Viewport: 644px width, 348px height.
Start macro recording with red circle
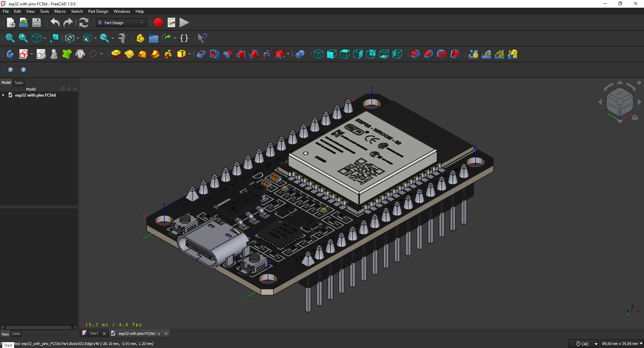(x=158, y=22)
